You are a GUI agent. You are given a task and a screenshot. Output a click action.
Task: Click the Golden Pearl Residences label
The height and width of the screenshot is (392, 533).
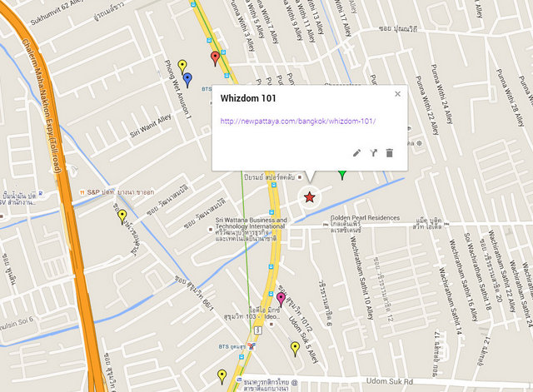coord(365,218)
